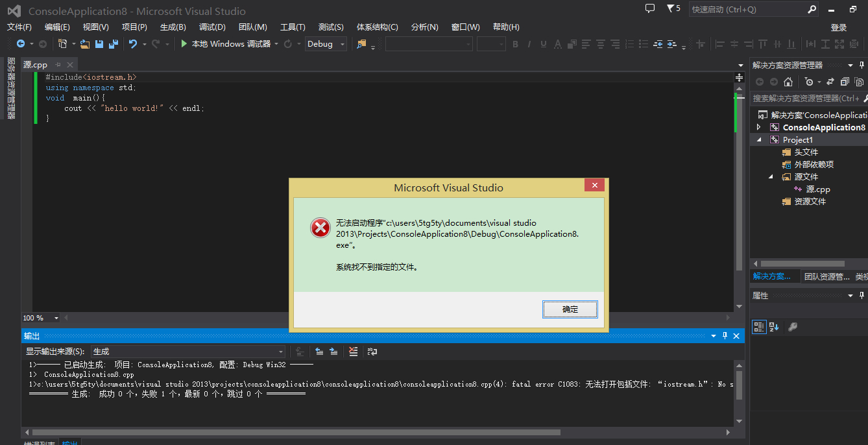Open the 帮助(H) menu
The height and width of the screenshot is (445, 868).
[x=506, y=27]
